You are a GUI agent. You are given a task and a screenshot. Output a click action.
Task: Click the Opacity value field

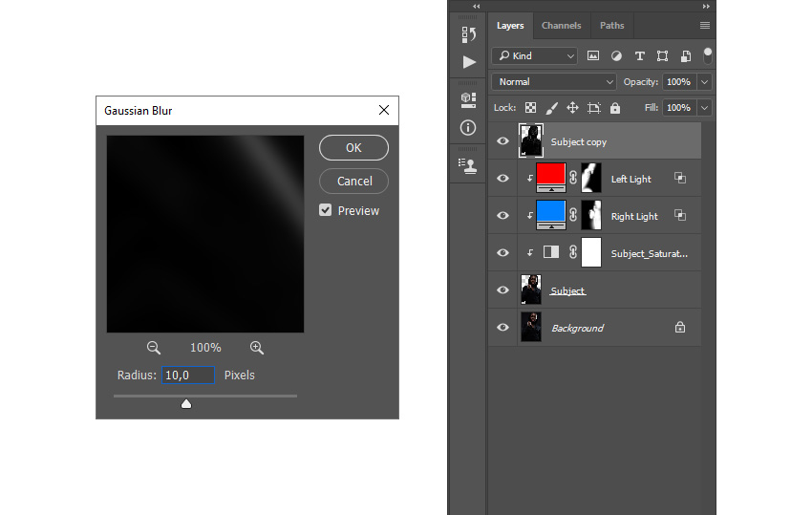coord(679,82)
